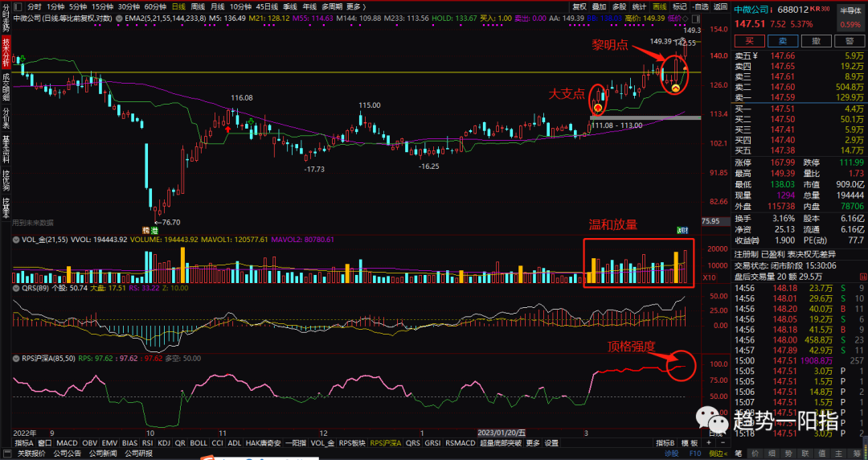The image size is (868, 460).
Task: Click the 叠加 overlay button
Action: [x=599, y=6]
